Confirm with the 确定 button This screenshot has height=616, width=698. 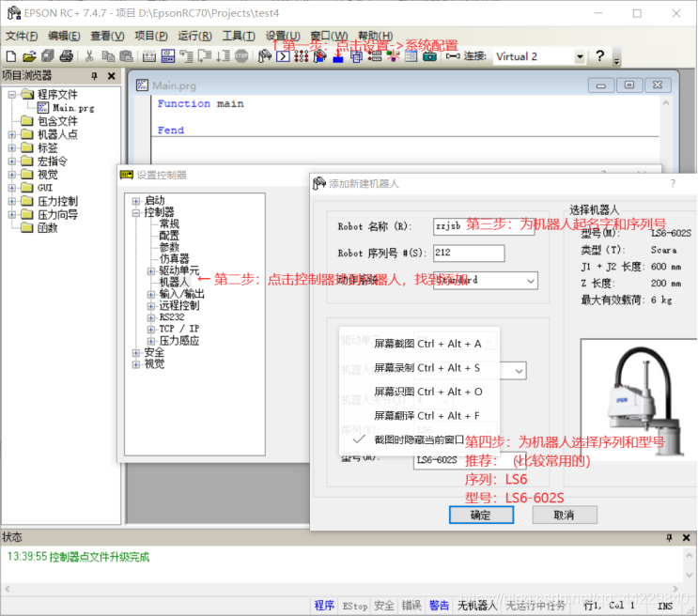[481, 515]
